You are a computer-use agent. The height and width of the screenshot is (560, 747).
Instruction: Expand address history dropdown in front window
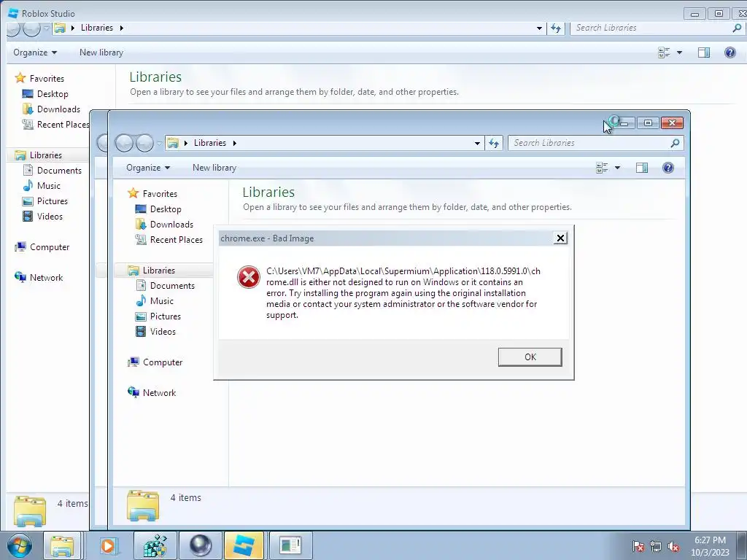(477, 144)
